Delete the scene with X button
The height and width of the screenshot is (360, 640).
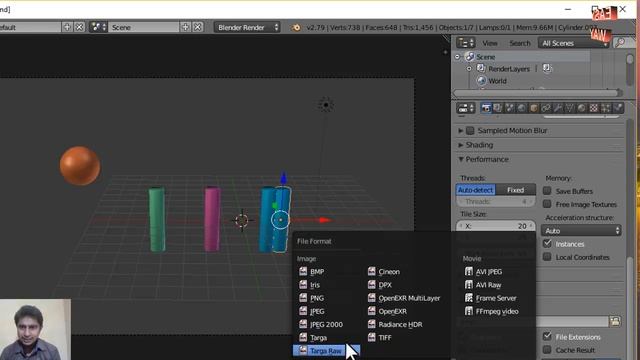coord(198,27)
